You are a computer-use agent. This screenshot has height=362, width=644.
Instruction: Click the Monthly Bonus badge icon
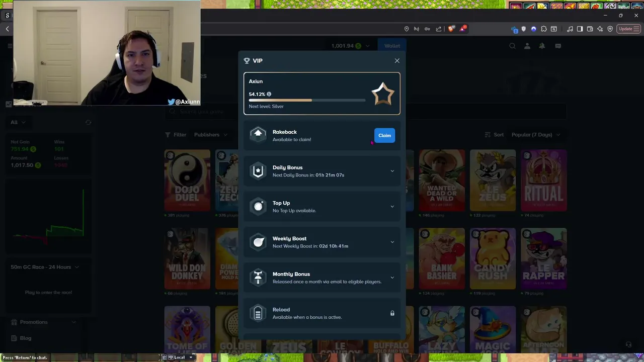258,278
